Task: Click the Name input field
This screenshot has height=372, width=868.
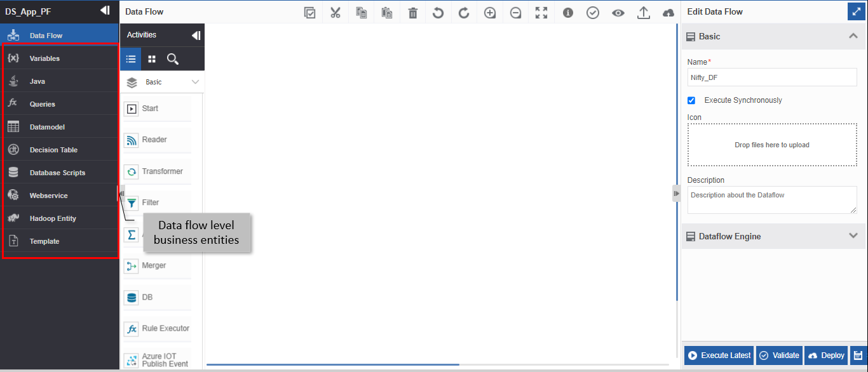Action: click(772, 77)
